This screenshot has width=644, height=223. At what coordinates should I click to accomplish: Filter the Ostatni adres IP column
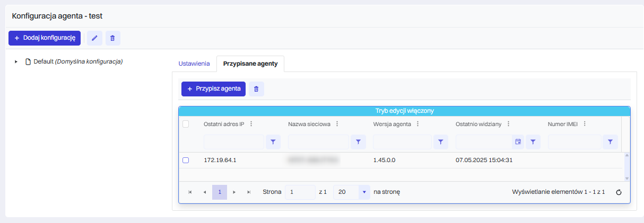pos(273,142)
